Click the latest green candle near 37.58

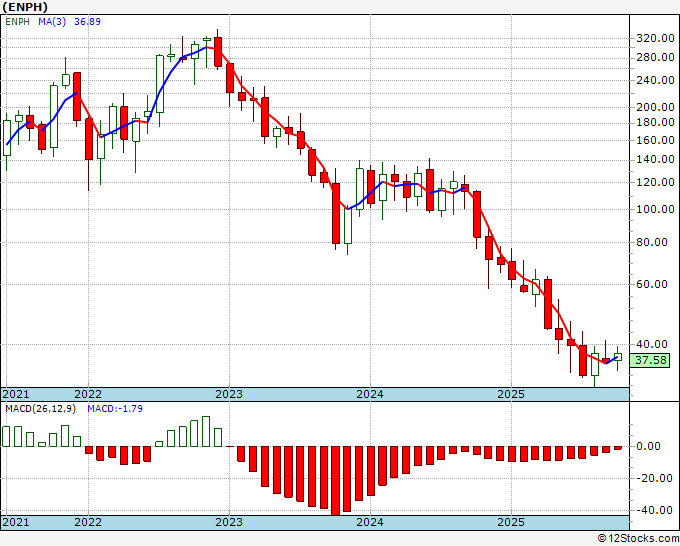point(618,357)
